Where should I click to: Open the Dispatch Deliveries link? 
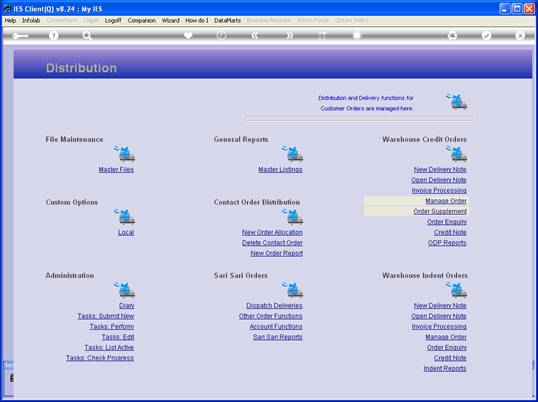(x=274, y=306)
